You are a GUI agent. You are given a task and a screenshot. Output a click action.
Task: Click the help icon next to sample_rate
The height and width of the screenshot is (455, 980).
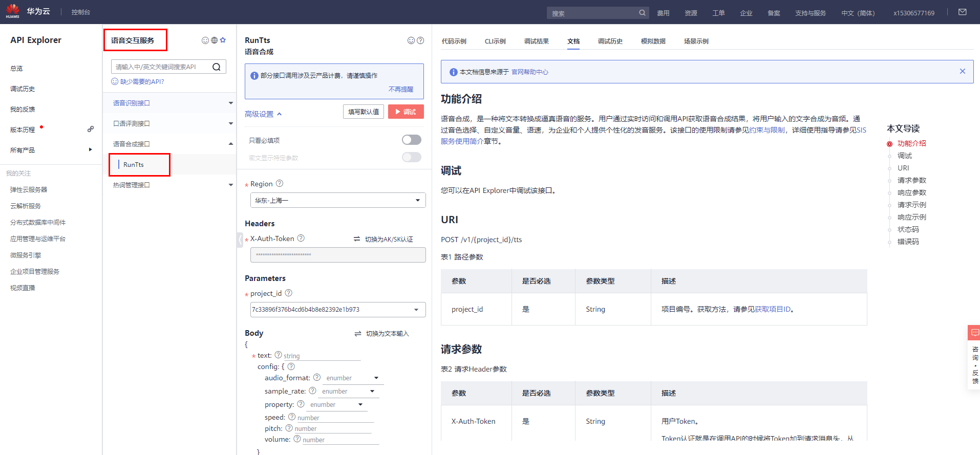312,391
